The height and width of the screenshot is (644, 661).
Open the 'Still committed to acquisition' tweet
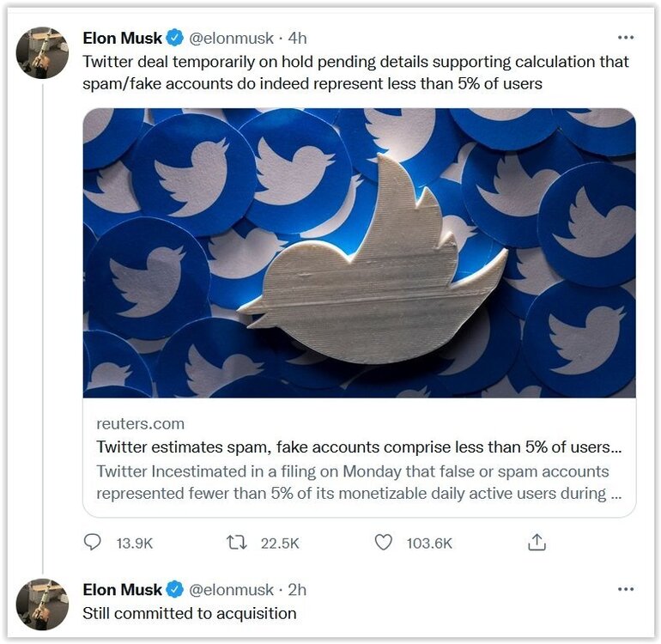pyautogui.click(x=190, y=613)
